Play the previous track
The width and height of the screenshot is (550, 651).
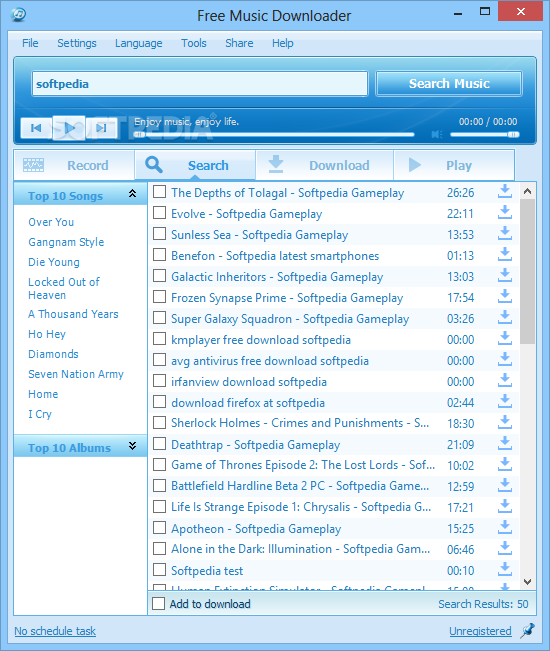[x=36, y=128]
